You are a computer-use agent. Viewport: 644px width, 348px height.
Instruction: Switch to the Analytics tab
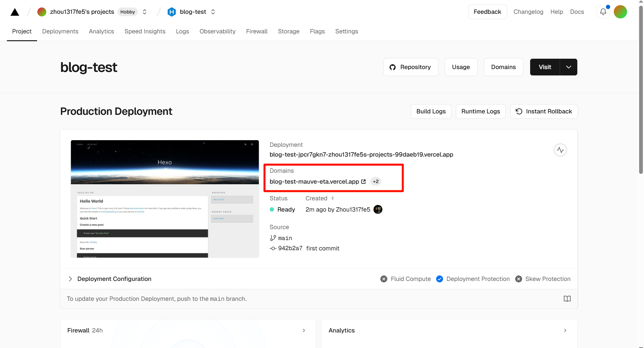pos(101,31)
